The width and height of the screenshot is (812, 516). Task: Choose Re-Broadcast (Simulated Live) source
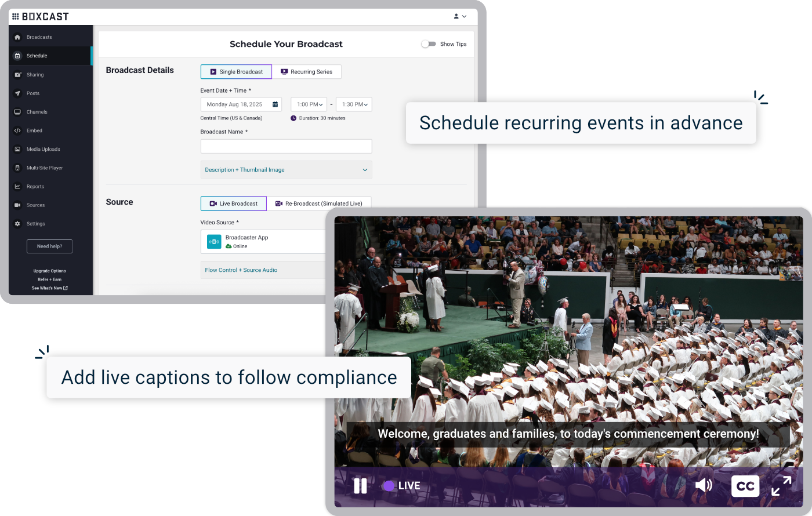click(x=319, y=204)
